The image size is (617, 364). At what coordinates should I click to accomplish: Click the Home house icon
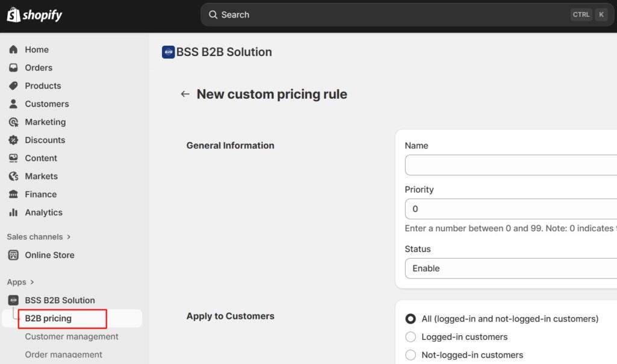(13, 49)
